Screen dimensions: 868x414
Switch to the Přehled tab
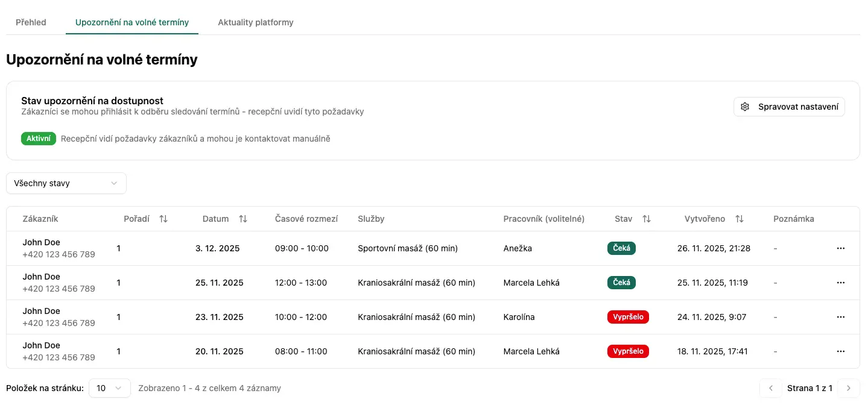(x=31, y=22)
